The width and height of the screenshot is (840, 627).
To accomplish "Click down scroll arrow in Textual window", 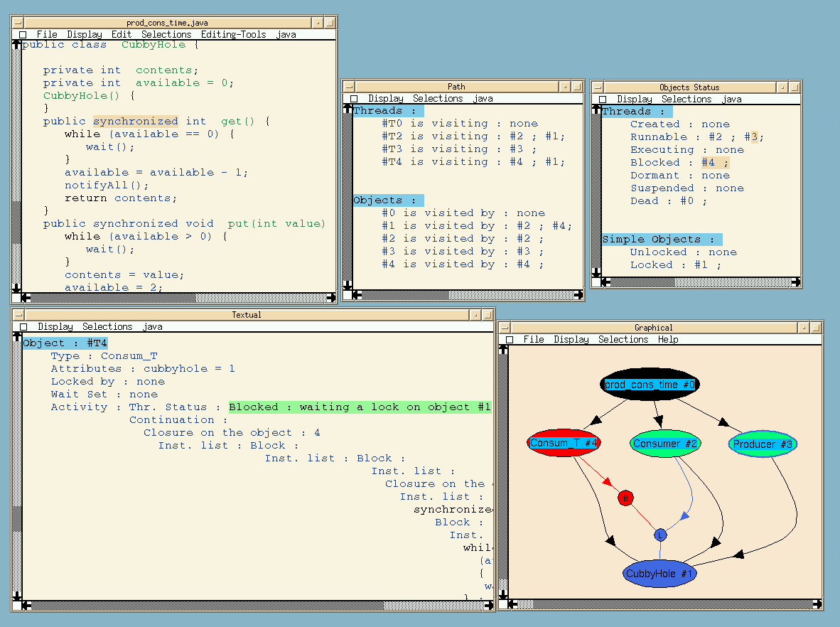I will pos(16,596).
